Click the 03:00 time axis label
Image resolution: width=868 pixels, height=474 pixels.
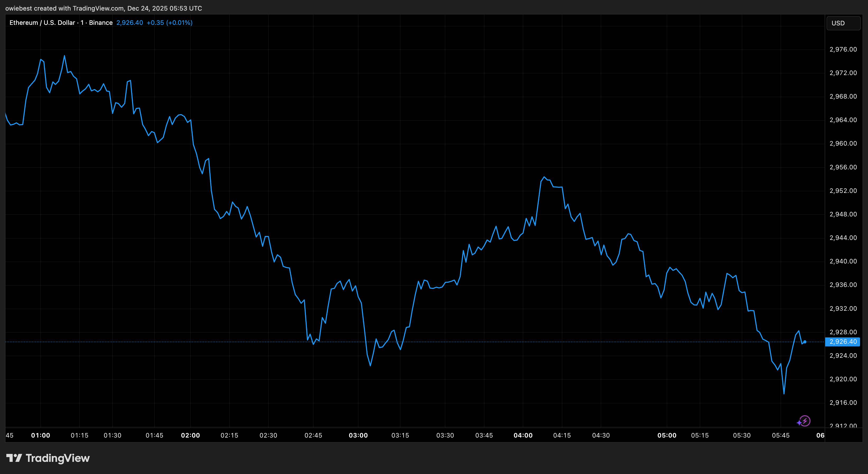358,436
